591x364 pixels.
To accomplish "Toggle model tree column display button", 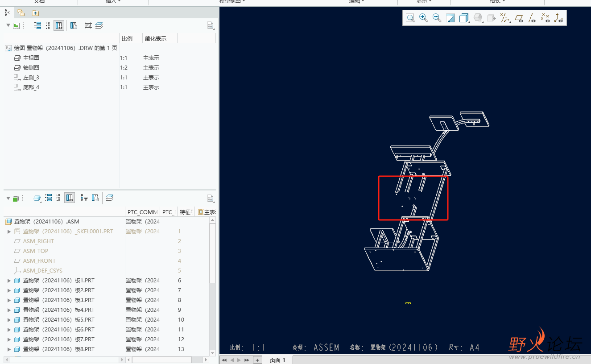I will pos(70,198).
